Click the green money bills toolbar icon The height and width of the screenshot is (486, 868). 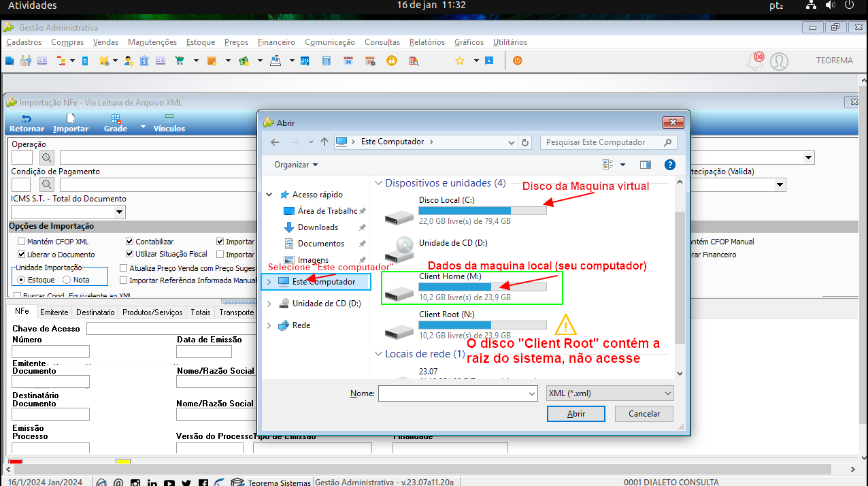(x=244, y=61)
